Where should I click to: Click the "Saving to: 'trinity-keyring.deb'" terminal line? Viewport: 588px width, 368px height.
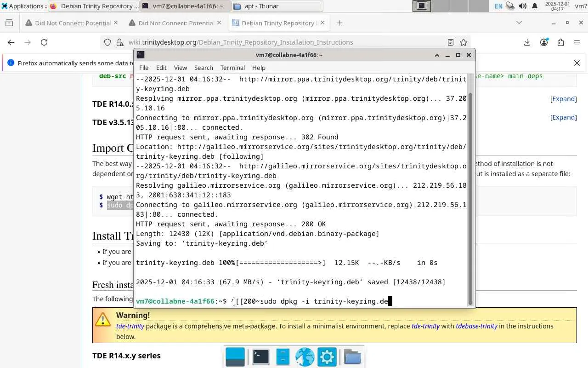pyautogui.click(x=202, y=243)
